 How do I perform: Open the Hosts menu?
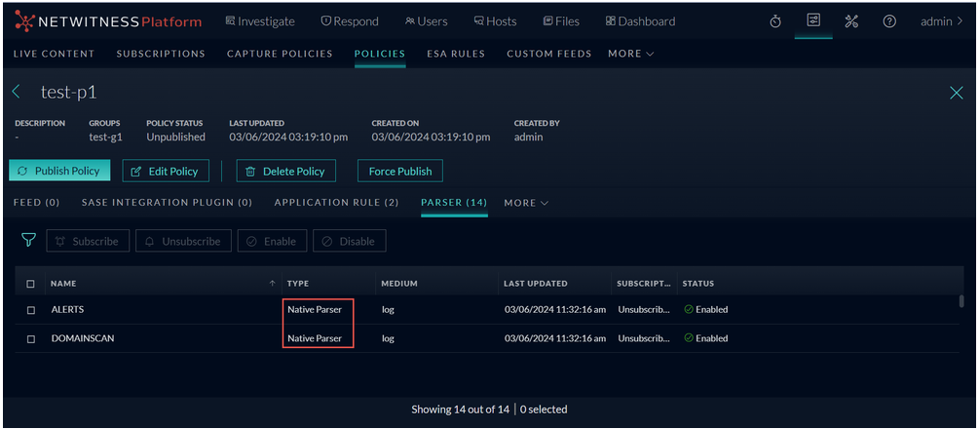coord(496,21)
